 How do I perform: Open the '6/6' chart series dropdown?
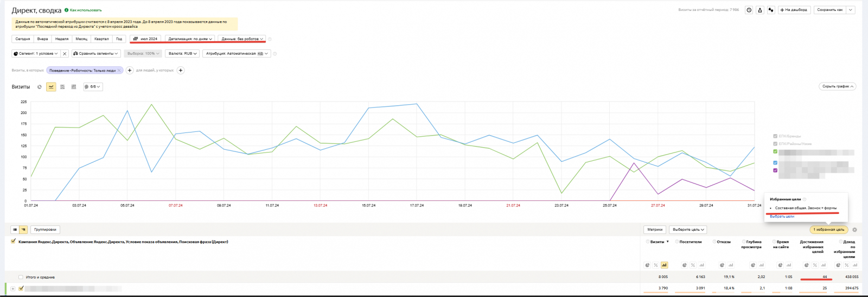click(93, 87)
